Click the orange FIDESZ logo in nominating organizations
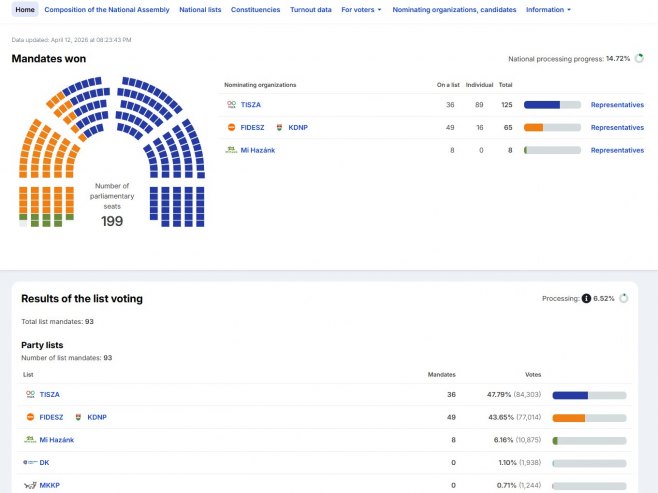Screen dimensions: 658x493 click(231, 128)
